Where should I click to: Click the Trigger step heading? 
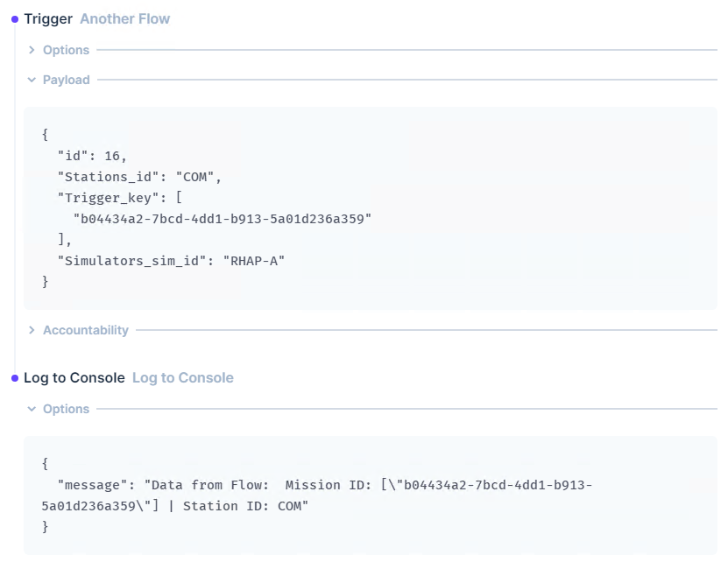pos(48,19)
